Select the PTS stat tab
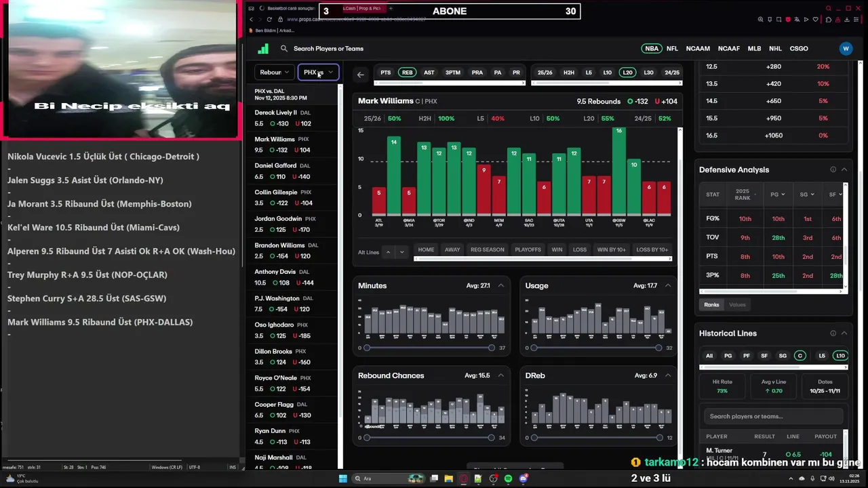 tap(386, 73)
